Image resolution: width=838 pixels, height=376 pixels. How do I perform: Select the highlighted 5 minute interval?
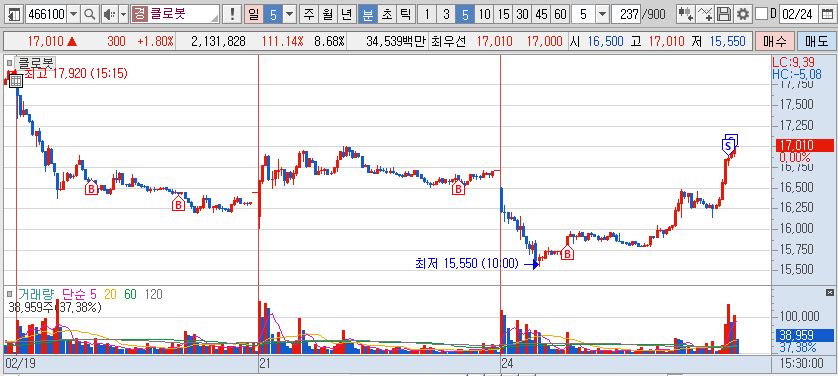pyautogui.click(x=464, y=14)
